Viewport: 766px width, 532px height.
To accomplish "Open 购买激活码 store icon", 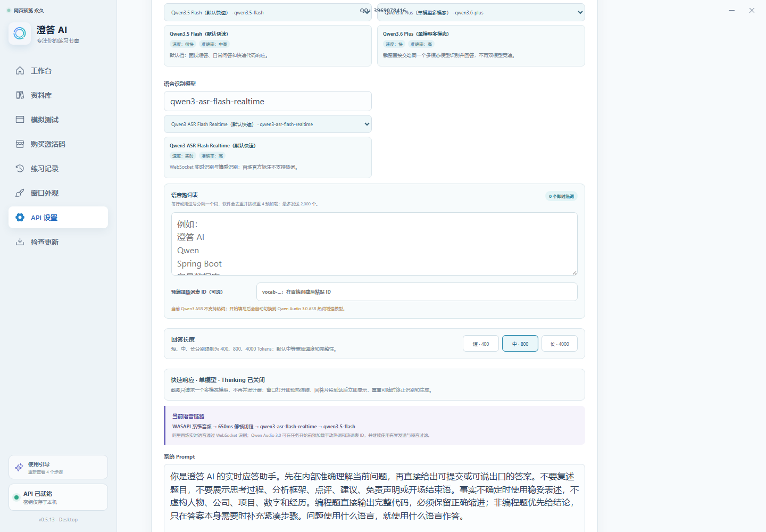I will coord(20,144).
